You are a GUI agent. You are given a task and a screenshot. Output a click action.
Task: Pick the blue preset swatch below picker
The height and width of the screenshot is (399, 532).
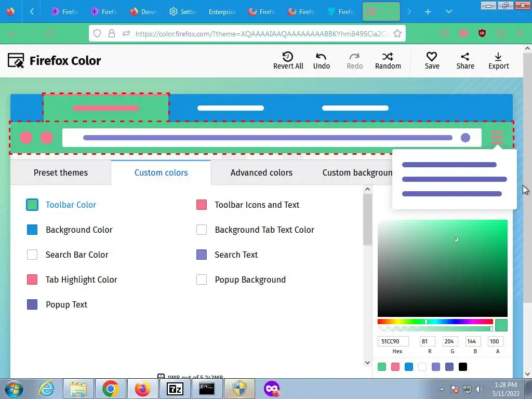(x=409, y=367)
